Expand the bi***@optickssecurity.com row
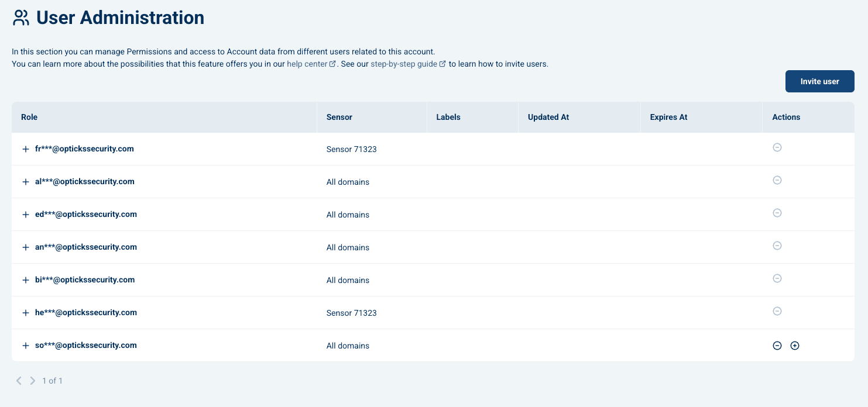This screenshot has width=868, height=407. pos(26,280)
